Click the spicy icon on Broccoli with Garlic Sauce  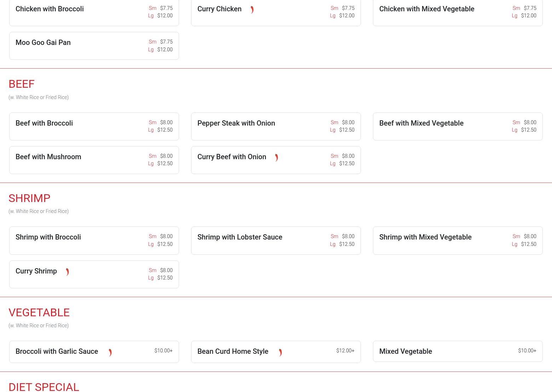point(110,352)
